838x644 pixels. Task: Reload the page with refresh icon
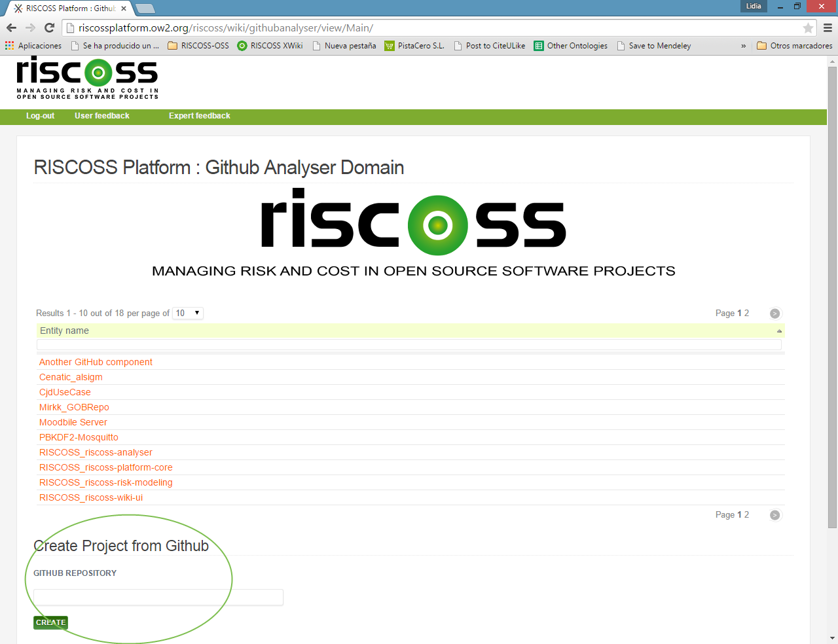[49, 27]
